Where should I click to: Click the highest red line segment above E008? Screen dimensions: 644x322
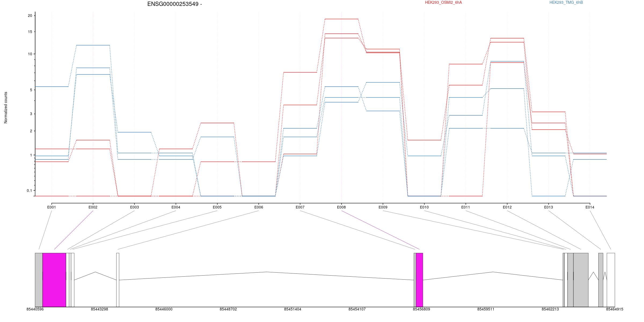341,19
